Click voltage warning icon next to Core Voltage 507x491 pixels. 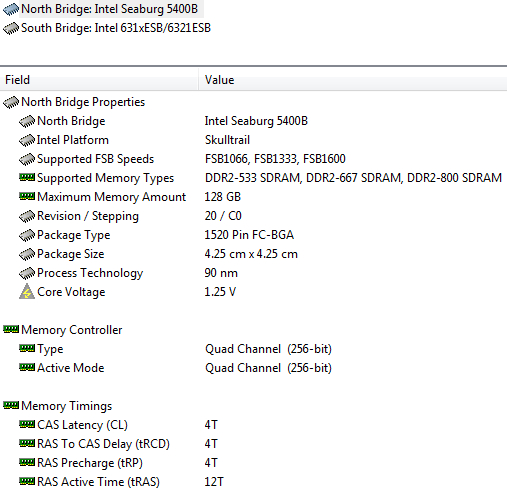click(27, 291)
